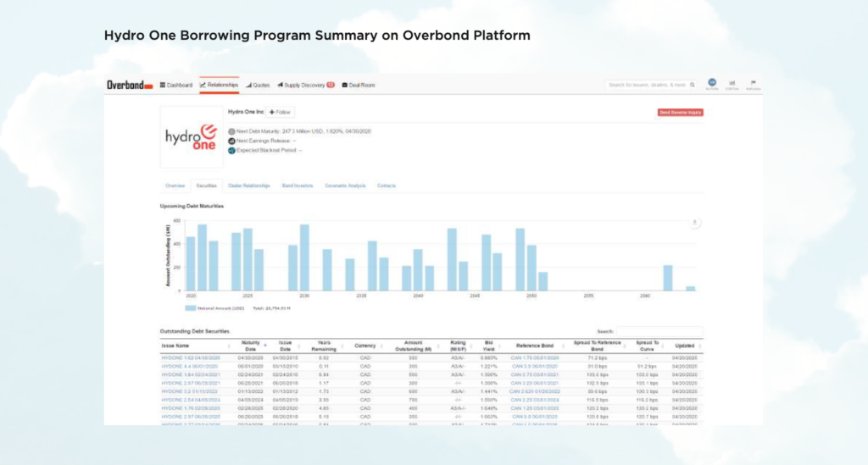Switch to the Covenants Analysis tab
This screenshot has height=465, width=868.
[x=345, y=185]
